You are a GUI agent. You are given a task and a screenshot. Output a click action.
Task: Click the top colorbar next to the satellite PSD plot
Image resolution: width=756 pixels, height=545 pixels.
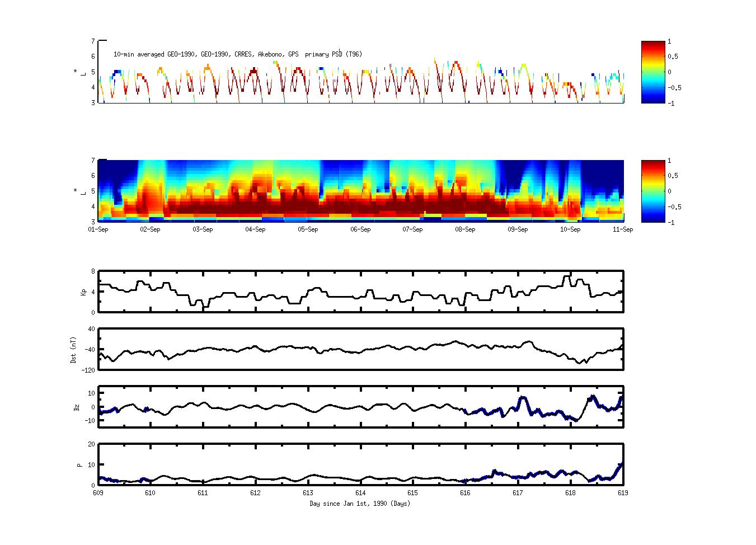tap(653, 72)
